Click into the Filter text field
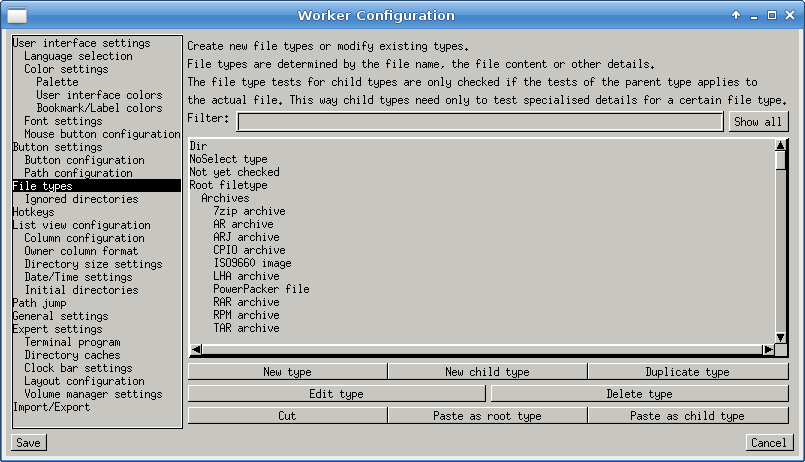The width and height of the screenshot is (805, 462). point(479,122)
